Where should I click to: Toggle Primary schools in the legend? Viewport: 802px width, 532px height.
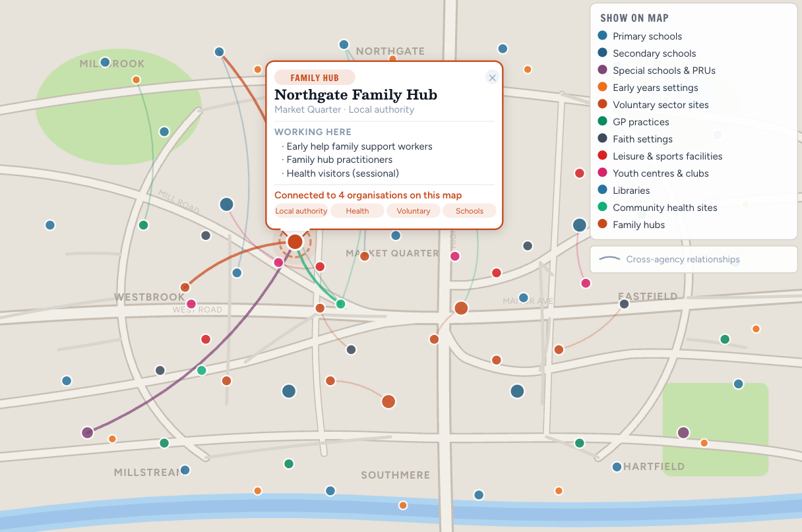640,36
